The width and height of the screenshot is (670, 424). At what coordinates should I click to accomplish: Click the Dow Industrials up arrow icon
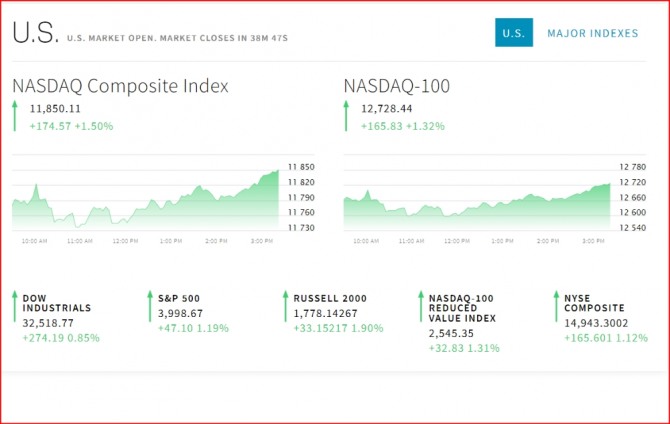click(15, 307)
